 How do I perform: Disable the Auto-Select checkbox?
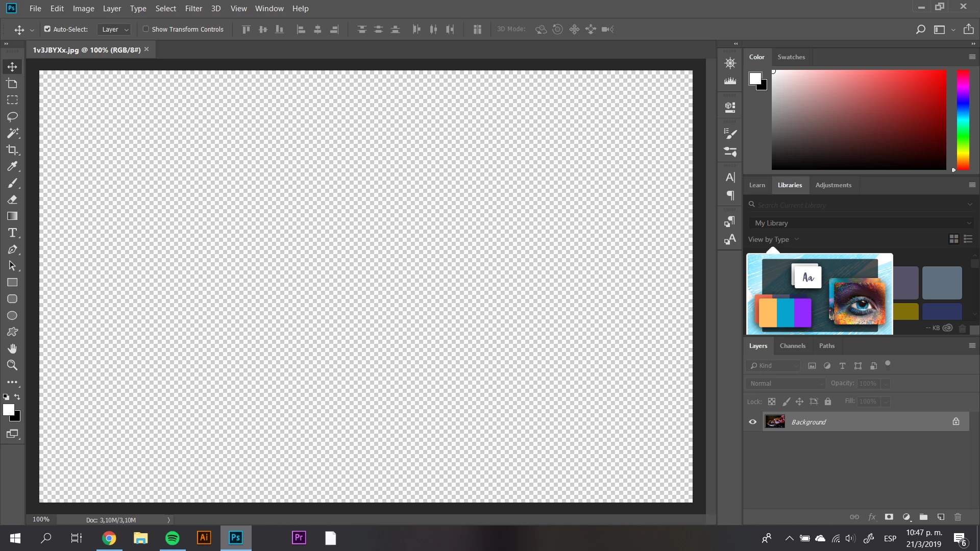pos(47,29)
